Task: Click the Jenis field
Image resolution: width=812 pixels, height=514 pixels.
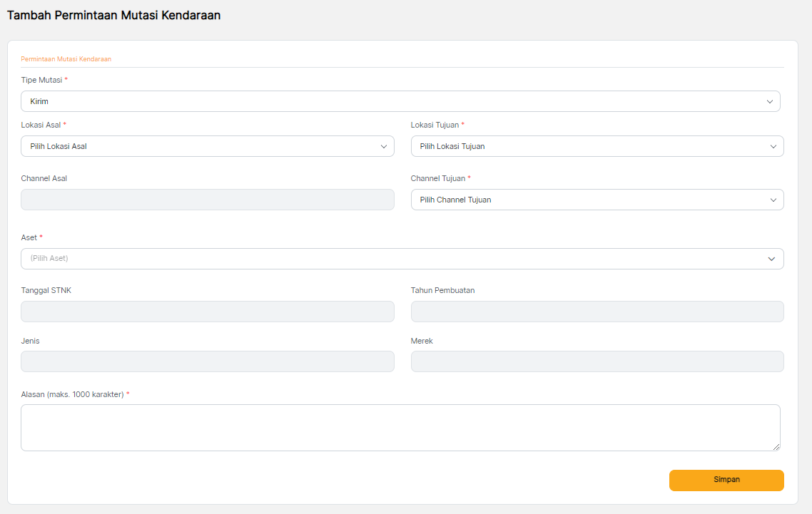Action: pos(207,361)
